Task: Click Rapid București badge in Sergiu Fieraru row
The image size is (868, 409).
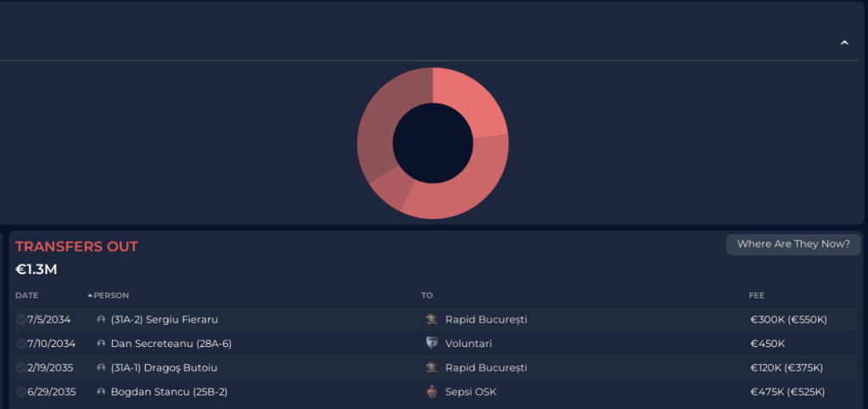Action: 432,320
